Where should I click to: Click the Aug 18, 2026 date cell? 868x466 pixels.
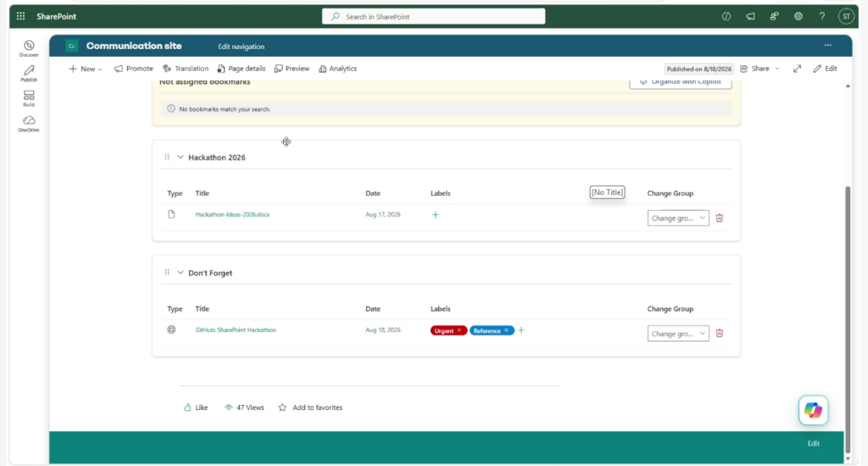382,330
